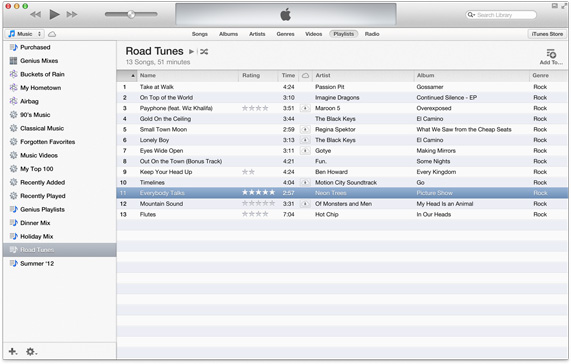Viewport: 571px width, 364px height.
Task: Open the iTunes Store button
Action: (547, 34)
